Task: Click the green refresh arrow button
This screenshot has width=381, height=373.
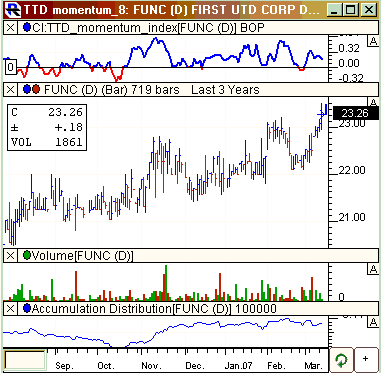Action: pyautogui.click(x=341, y=360)
